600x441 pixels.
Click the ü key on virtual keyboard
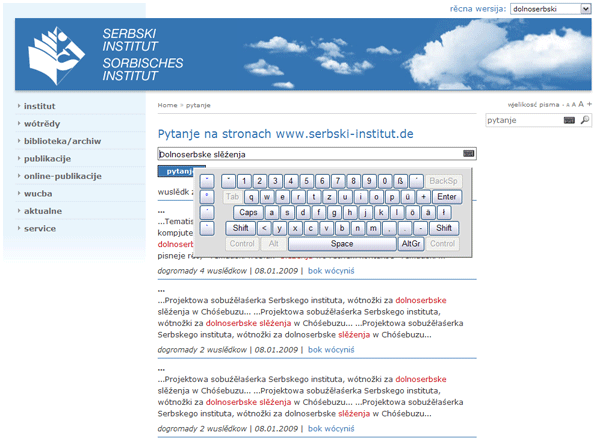408,197
